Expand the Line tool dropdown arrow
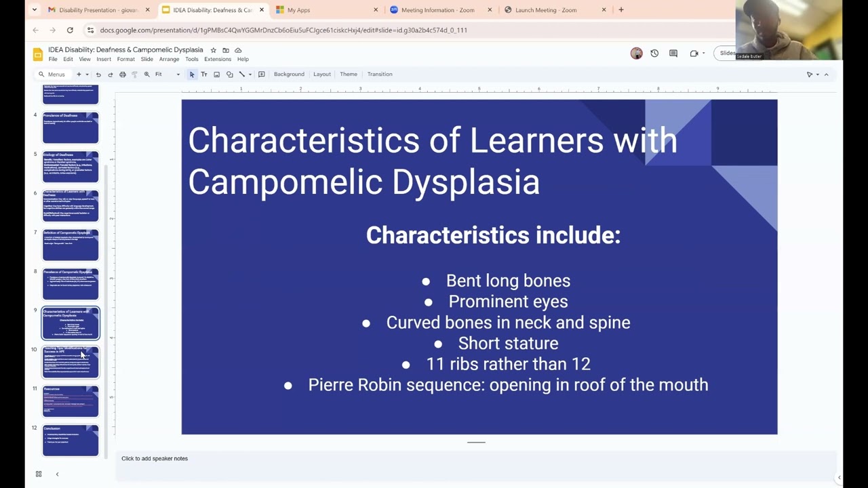Image resolution: width=868 pixels, height=488 pixels. pyautogui.click(x=250, y=75)
